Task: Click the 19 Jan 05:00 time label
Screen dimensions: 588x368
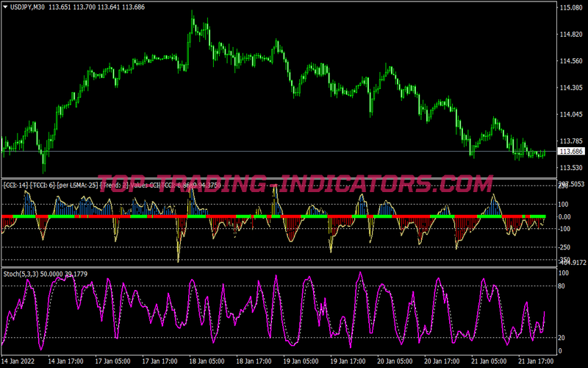Action: [x=301, y=361]
